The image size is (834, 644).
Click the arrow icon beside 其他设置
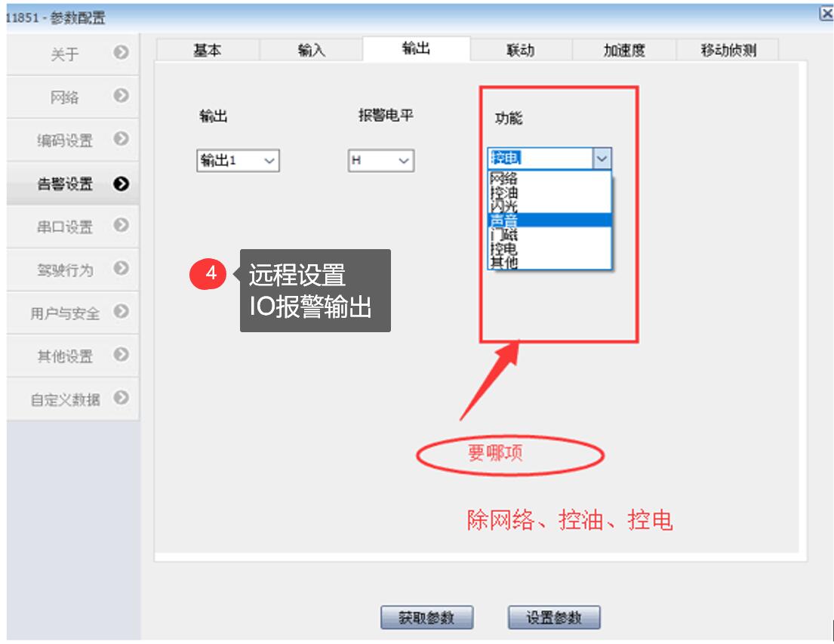120,354
